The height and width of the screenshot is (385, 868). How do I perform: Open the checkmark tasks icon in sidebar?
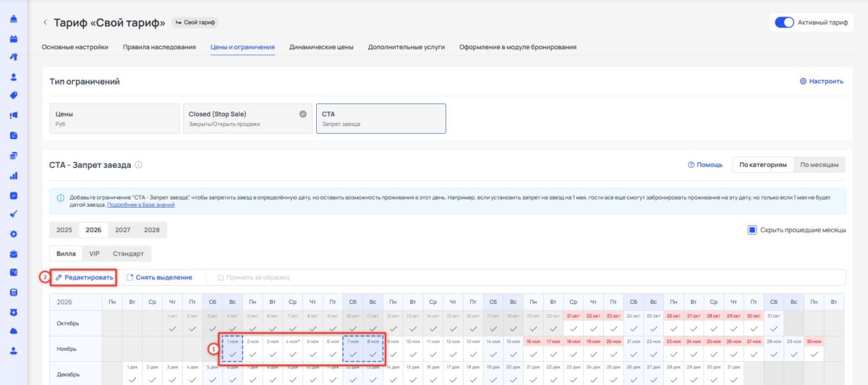(13, 195)
